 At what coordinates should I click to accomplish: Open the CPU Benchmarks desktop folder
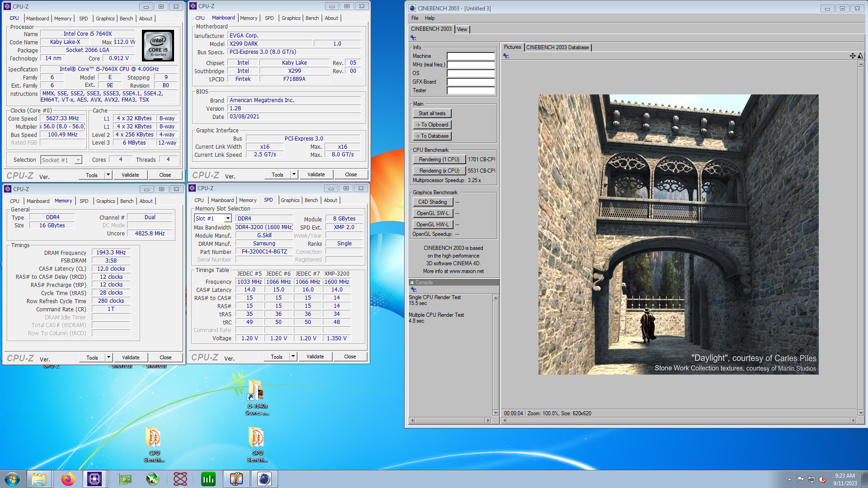point(154,445)
